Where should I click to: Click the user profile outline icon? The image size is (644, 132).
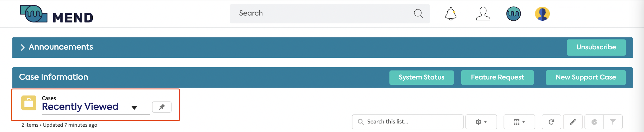[x=483, y=14]
